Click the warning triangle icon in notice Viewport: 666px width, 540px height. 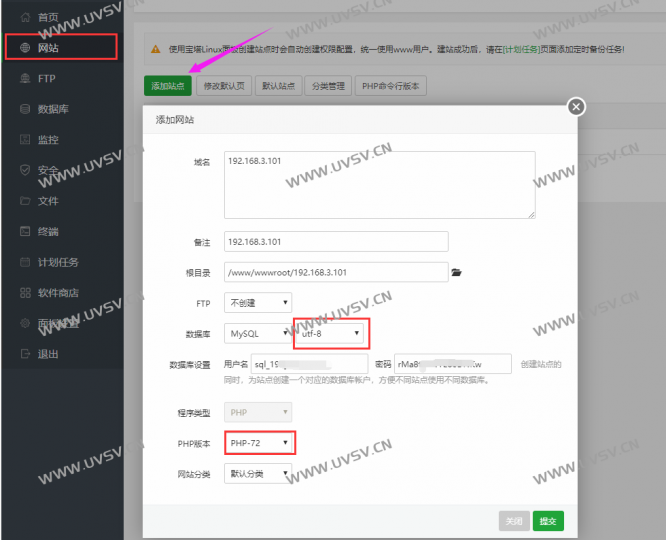click(156, 49)
